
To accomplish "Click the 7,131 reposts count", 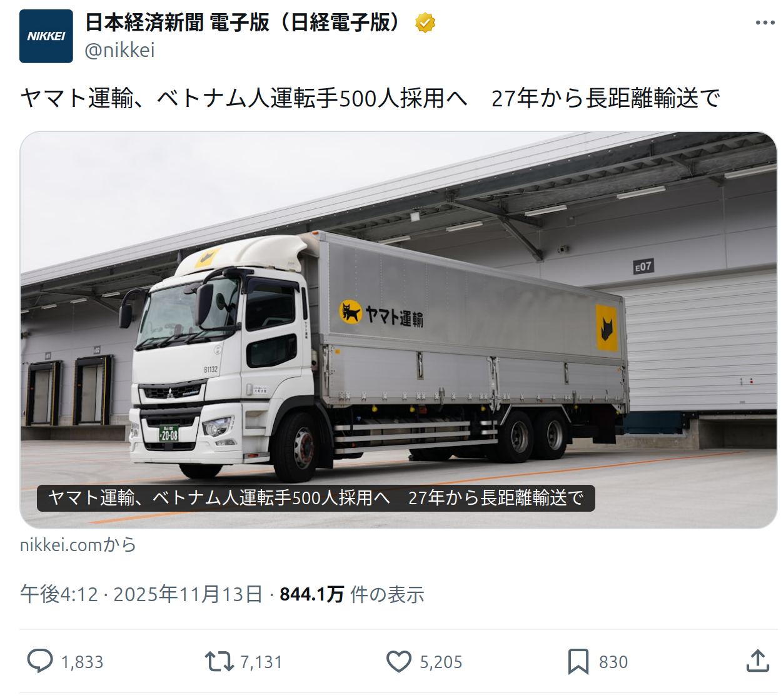I will coord(261,662).
